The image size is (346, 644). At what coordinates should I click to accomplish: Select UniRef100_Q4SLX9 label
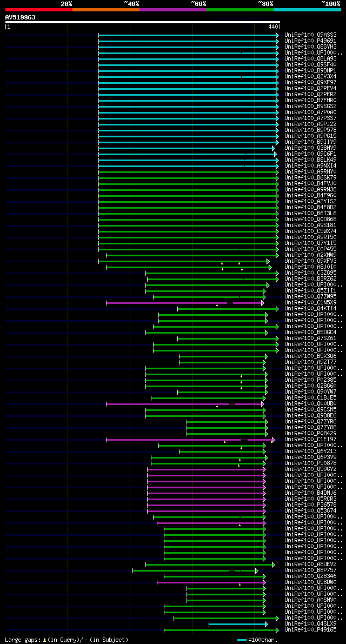click(x=310, y=625)
